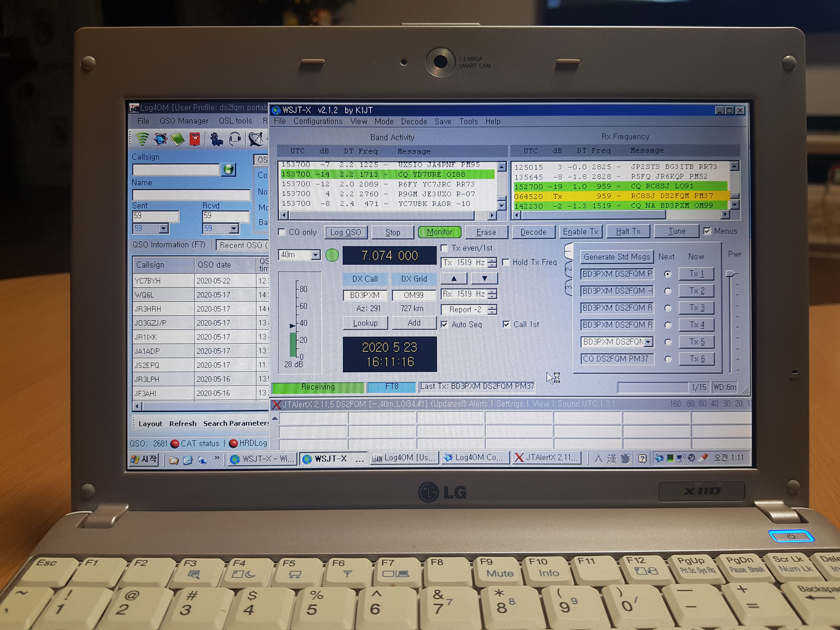Click the globe lookup button beside Callsign

pos(229,169)
